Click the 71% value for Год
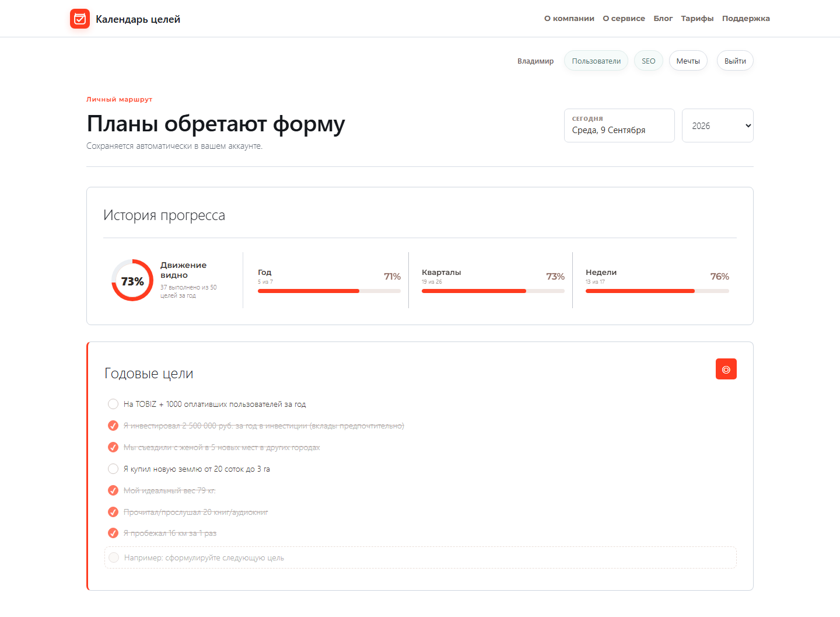Screen dimensions: 840x617 coord(392,276)
